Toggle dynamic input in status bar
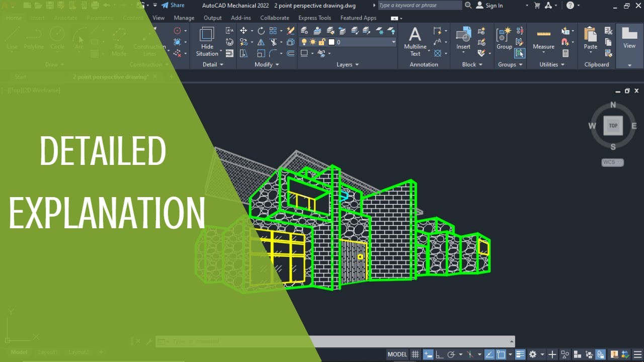This screenshot has width=644, height=362. 428,354
